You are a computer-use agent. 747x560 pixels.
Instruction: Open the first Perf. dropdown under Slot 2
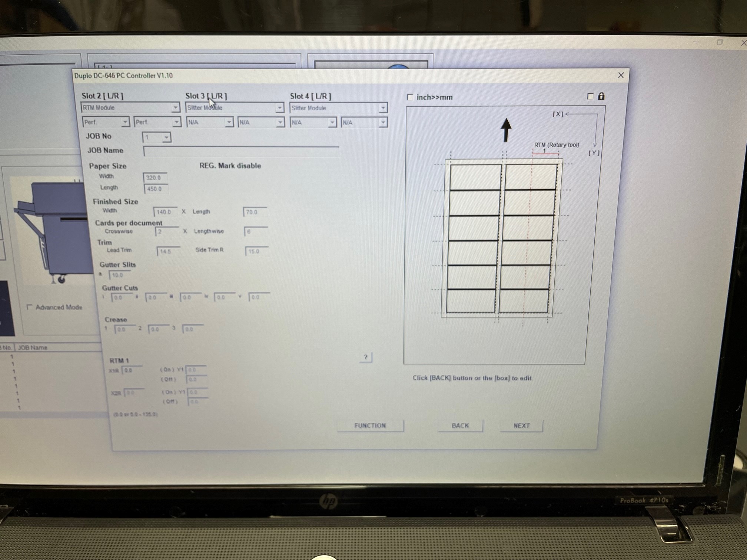pos(125,122)
